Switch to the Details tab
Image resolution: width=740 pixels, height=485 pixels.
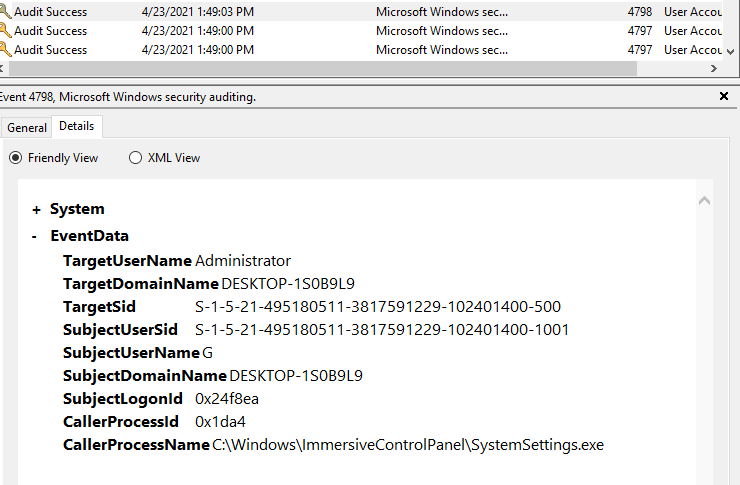[77, 126]
